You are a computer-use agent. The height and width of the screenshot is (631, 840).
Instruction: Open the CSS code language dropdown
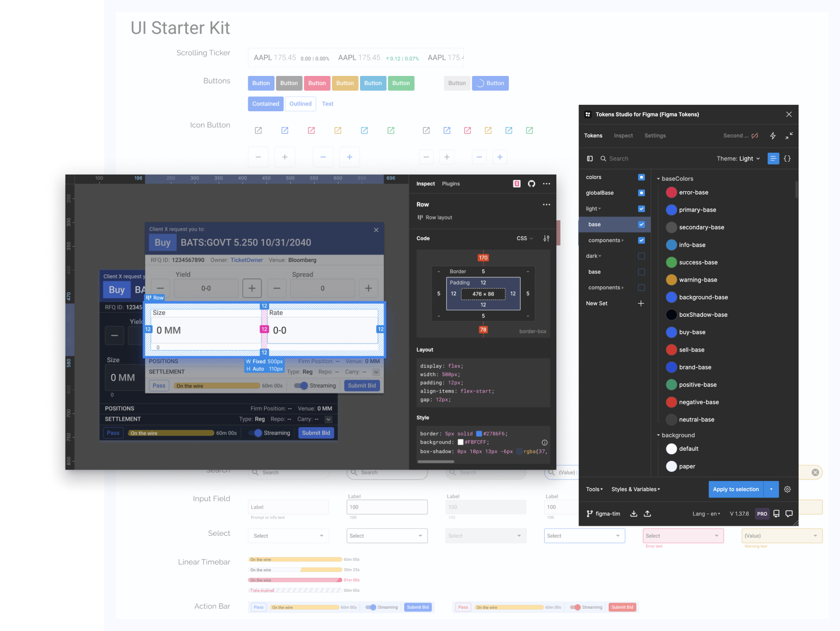tap(525, 238)
